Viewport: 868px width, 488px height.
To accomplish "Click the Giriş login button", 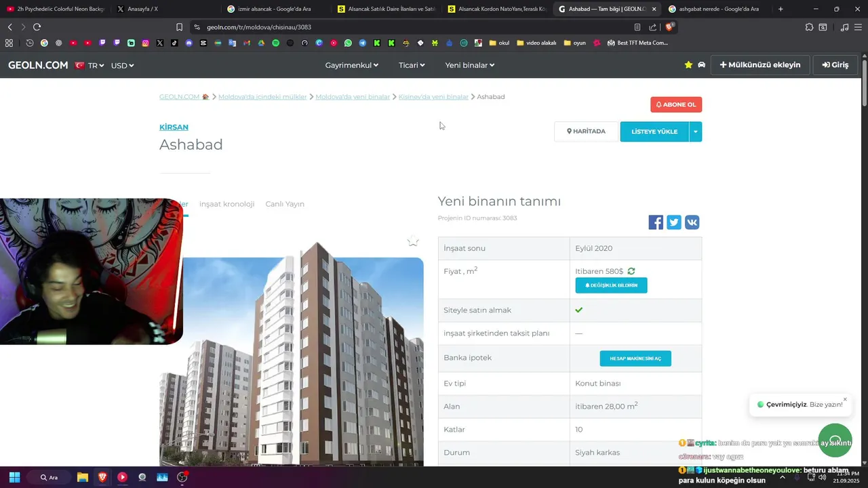I will [x=835, y=65].
